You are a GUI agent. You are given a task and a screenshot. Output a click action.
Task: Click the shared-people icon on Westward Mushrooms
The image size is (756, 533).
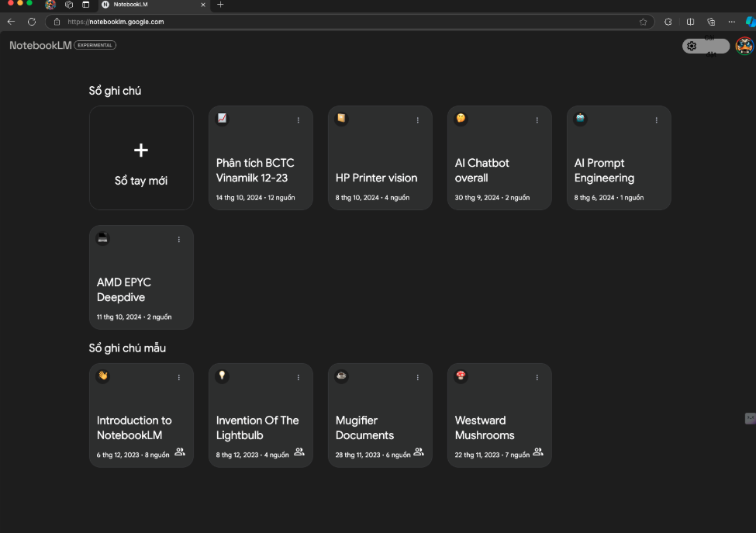click(x=538, y=452)
